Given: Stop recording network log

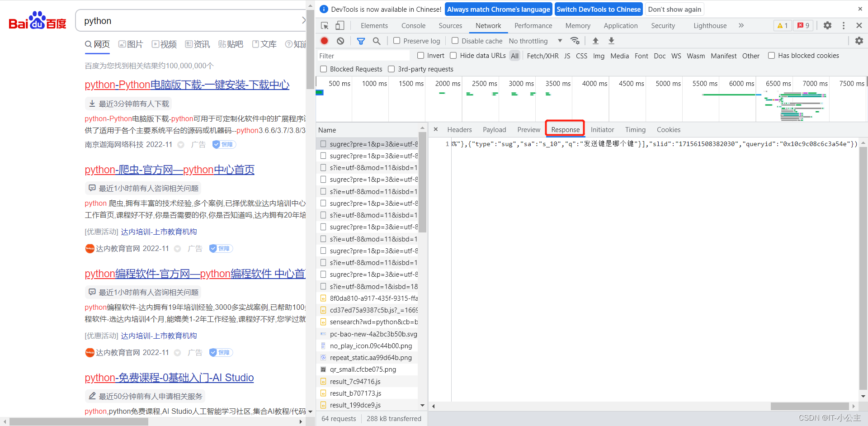Looking at the screenshot, I should pyautogui.click(x=324, y=41).
